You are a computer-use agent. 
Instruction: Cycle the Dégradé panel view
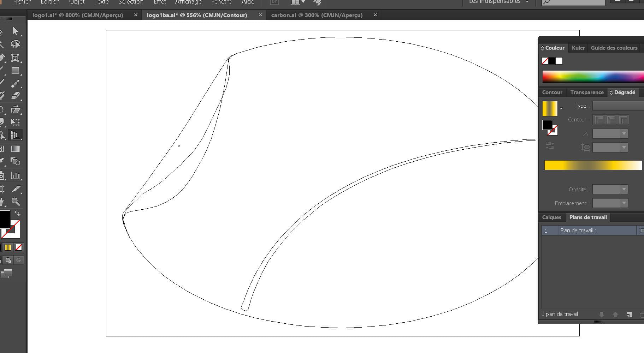(x=611, y=92)
